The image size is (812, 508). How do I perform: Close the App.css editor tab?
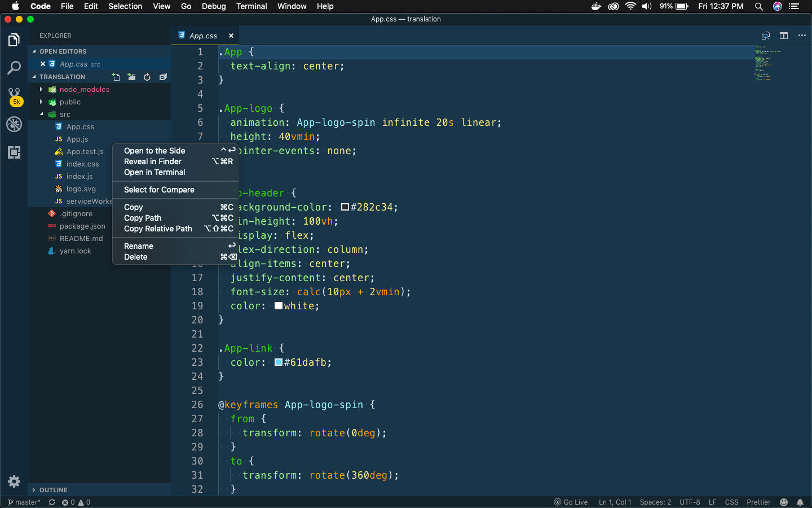231,36
